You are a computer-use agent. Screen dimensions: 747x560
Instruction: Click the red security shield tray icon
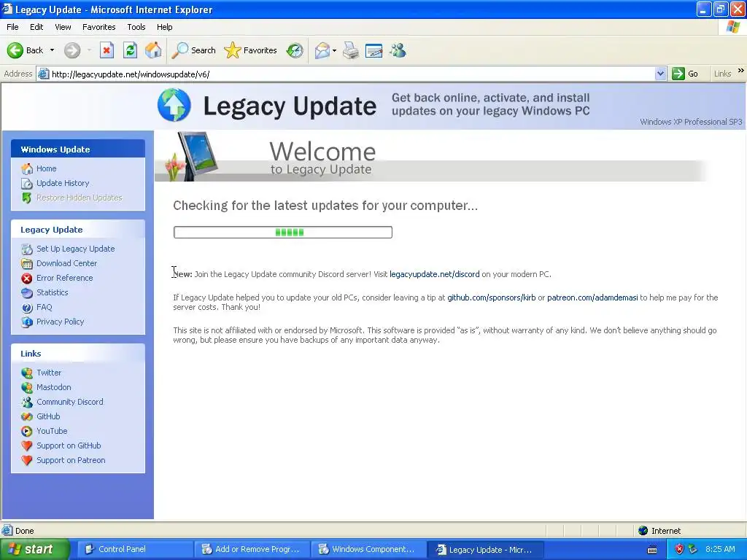click(679, 550)
